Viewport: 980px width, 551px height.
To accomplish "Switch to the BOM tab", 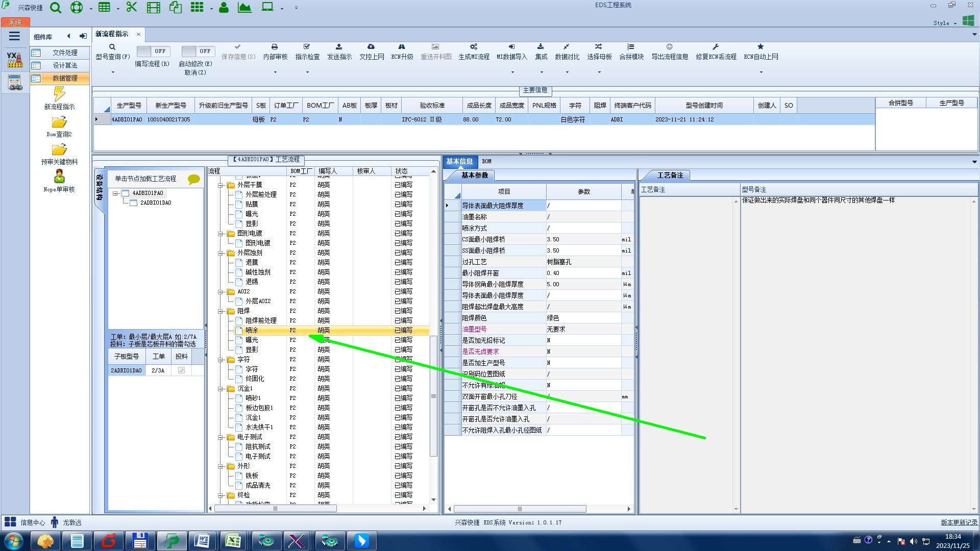I will click(x=486, y=162).
